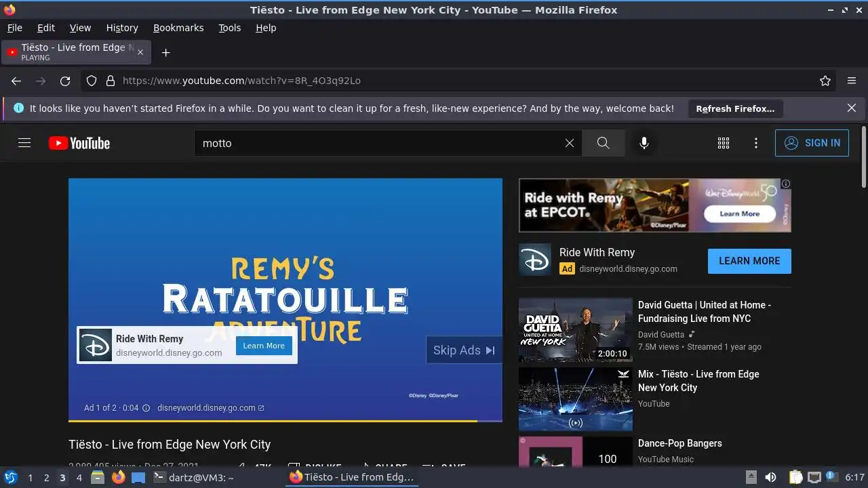Screen dimensions: 868x488
Task: Click Skip Ads on the video
Action: 465,350
